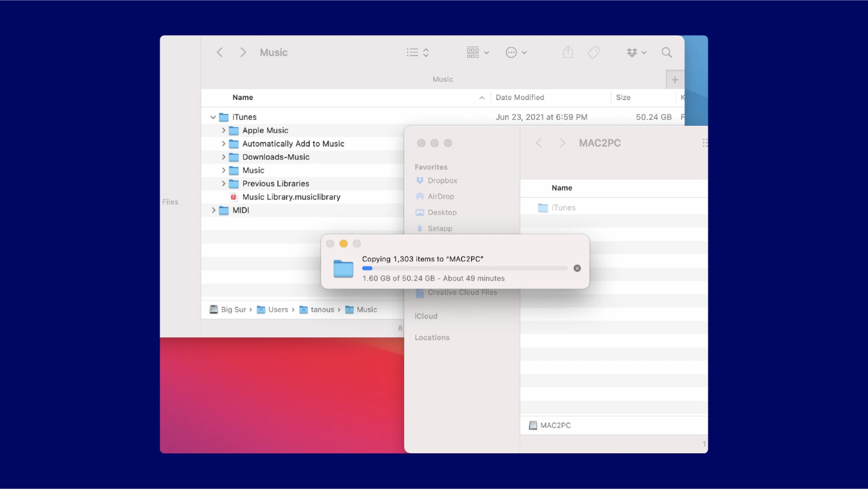
Task: Switch list view mode in Music window
Action: click(x=417, y=53)
